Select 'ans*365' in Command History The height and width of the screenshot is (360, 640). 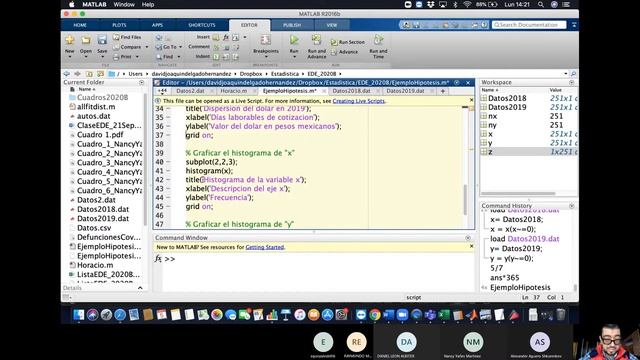pos(504,278)
